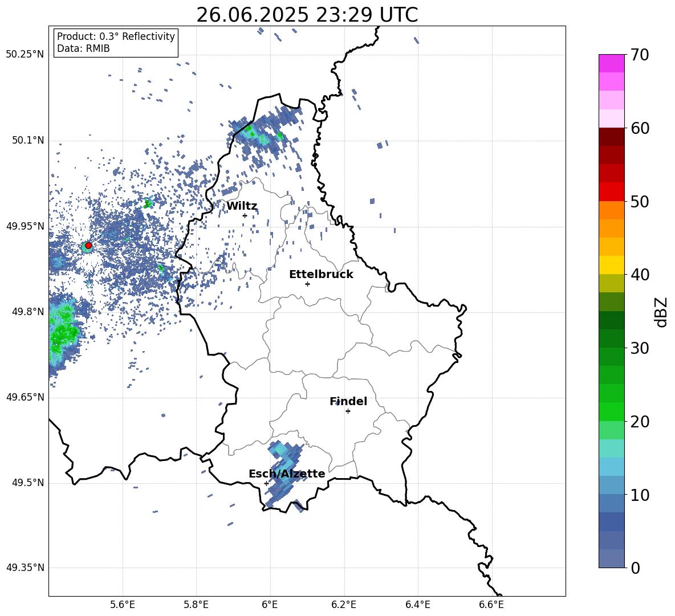
Task: Click the 49.35°N latitude label
Action: coord(25,568)
